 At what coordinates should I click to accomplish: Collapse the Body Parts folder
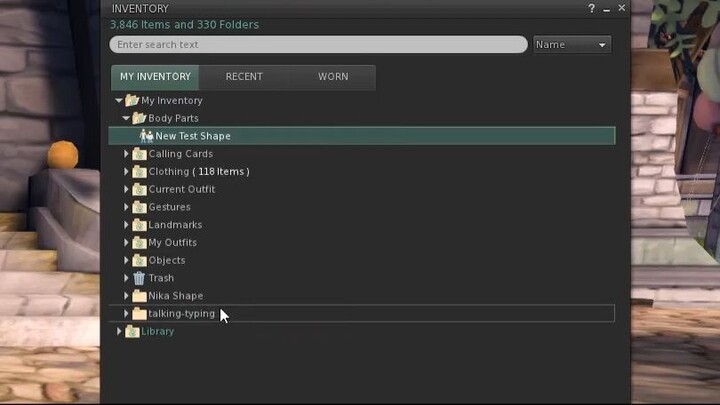(126, 118)
